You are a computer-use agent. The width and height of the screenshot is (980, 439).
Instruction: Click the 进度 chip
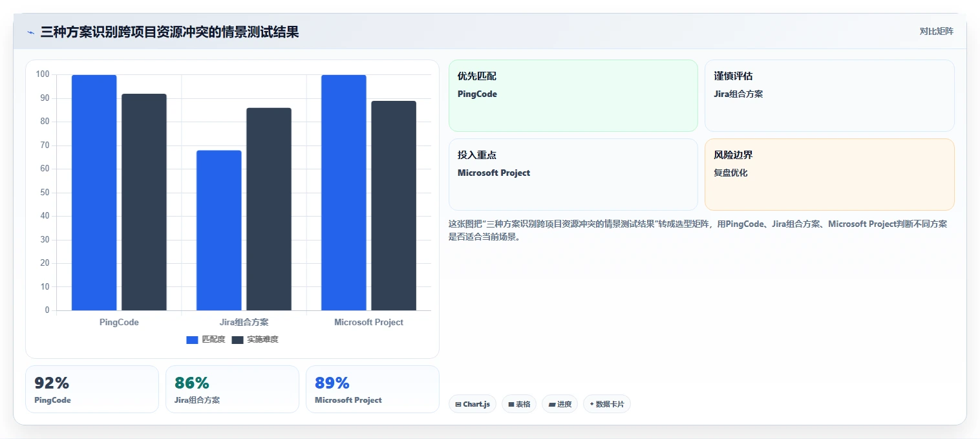(x=560, y=404)
